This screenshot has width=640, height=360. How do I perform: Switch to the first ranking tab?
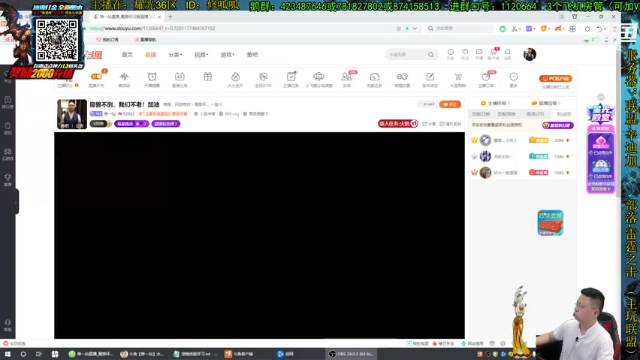pos(481,114)
